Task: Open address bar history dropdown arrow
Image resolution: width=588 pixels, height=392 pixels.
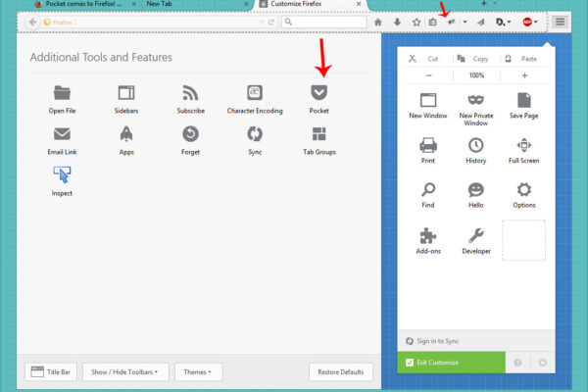Action: 262,23
